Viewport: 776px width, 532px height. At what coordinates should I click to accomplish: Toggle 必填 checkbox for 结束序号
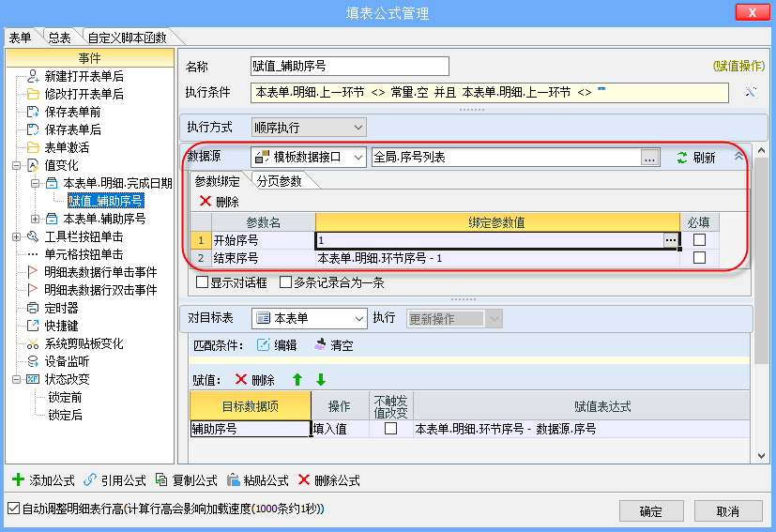pos(699,258)
